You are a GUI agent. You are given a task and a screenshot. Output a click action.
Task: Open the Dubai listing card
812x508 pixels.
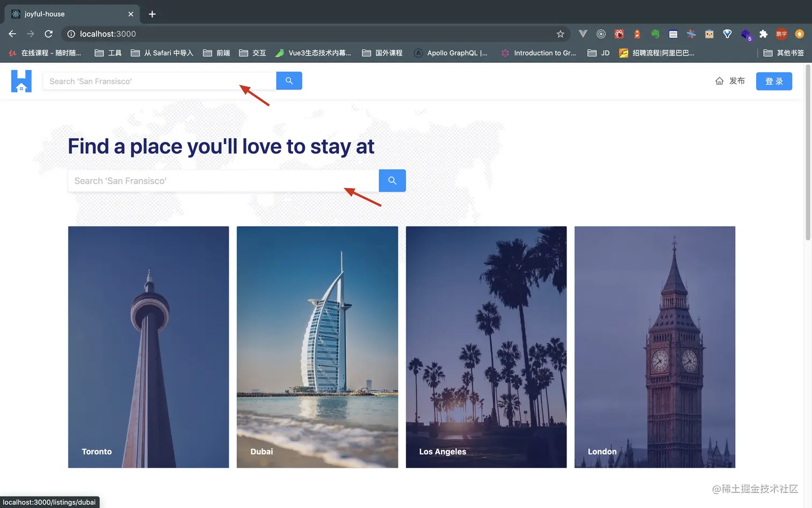[317, 347]
